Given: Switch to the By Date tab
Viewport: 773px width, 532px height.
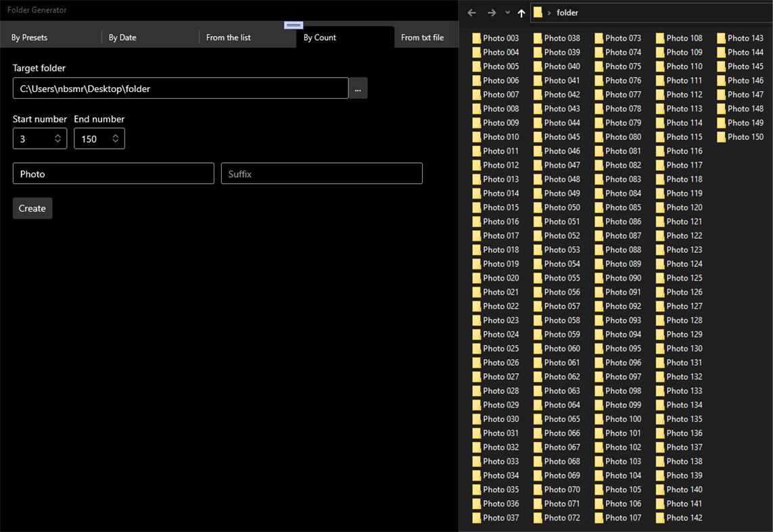Looking at the screenshot, I should 122,37.
